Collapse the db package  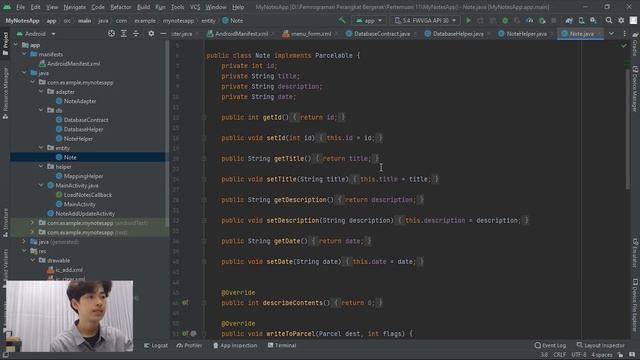click(x=41, y=110)
